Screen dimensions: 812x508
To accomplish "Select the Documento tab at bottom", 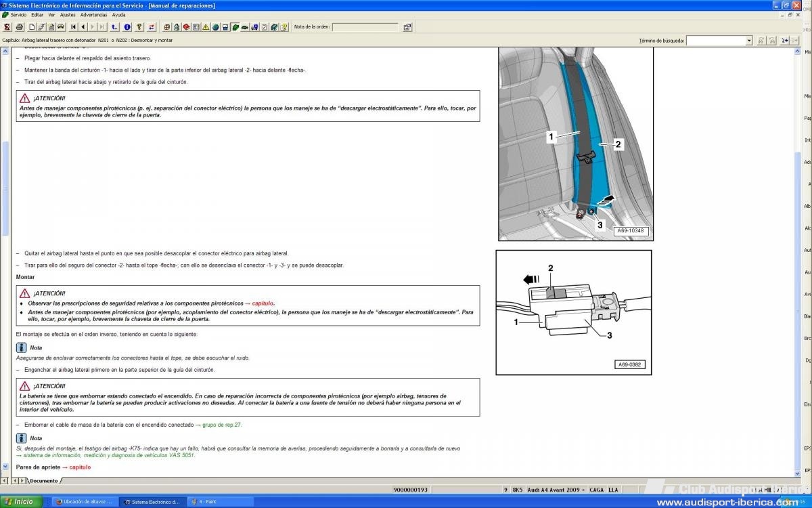I will [43, 480].
